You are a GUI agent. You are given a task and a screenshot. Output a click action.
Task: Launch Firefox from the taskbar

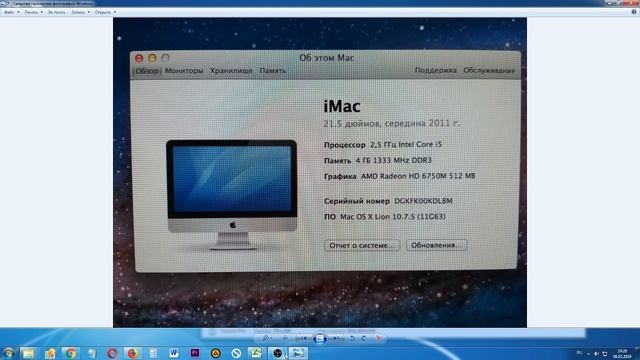[x=132, y=353]
